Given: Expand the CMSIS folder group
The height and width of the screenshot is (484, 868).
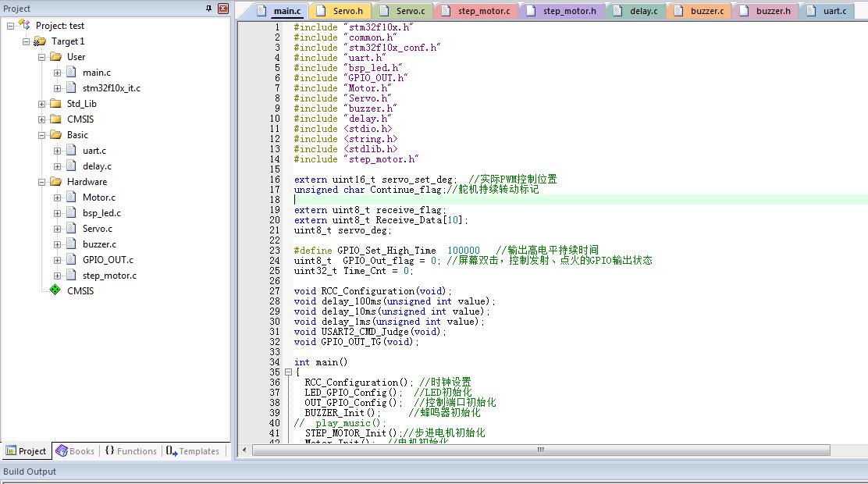Looking at the screenshot, I should pyautogui.click(x=41, y=119).
